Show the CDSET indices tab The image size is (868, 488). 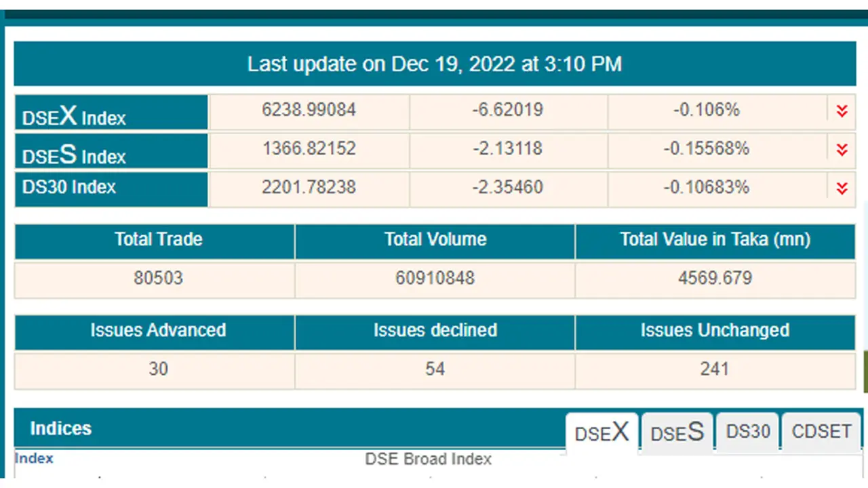click(x=821, y=432)
